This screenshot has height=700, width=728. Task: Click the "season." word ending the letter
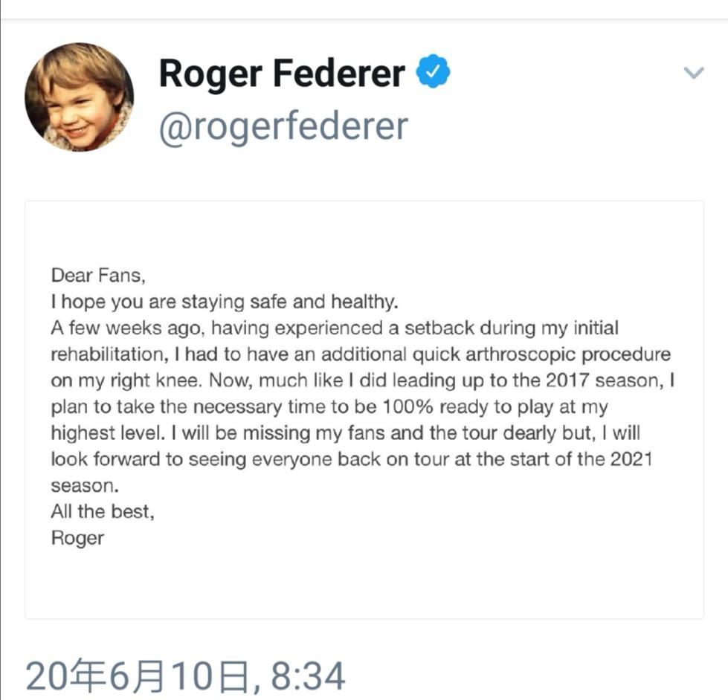(85, 485)
